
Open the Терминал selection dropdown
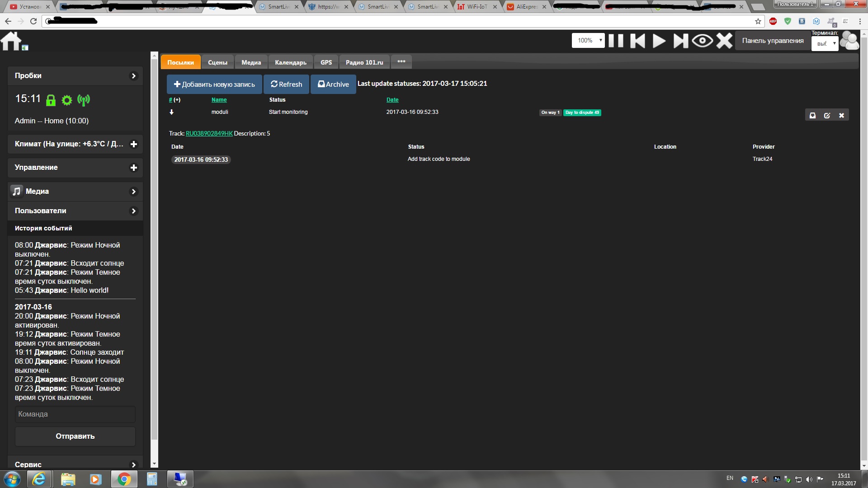pos(825,44)
